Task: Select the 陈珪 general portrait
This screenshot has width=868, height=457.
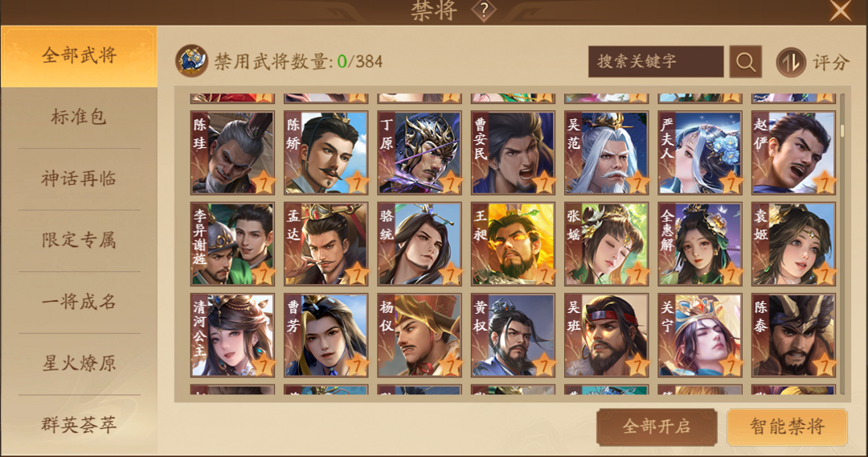Action: coord(232,153)
